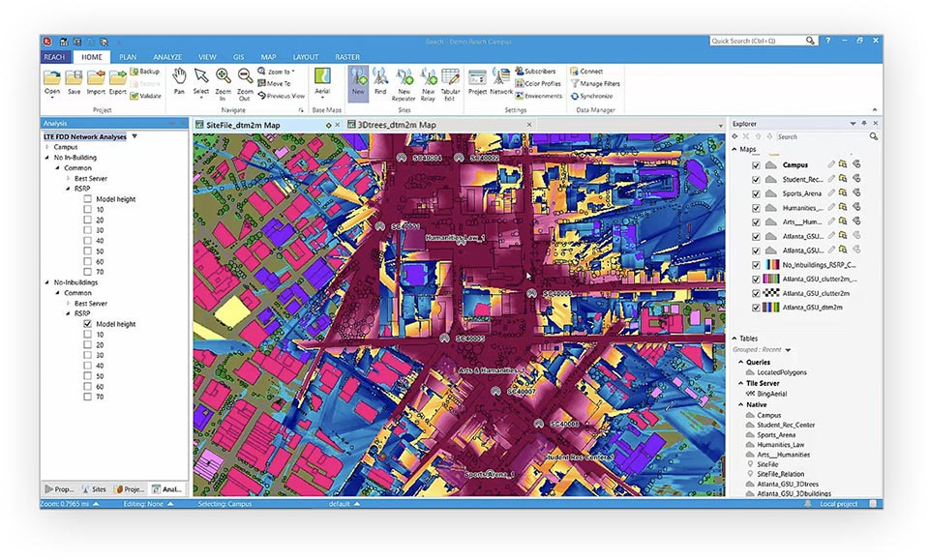Toggle the checked Model height checkbox
Screen dimensions: 929x560
coord(88,324)
